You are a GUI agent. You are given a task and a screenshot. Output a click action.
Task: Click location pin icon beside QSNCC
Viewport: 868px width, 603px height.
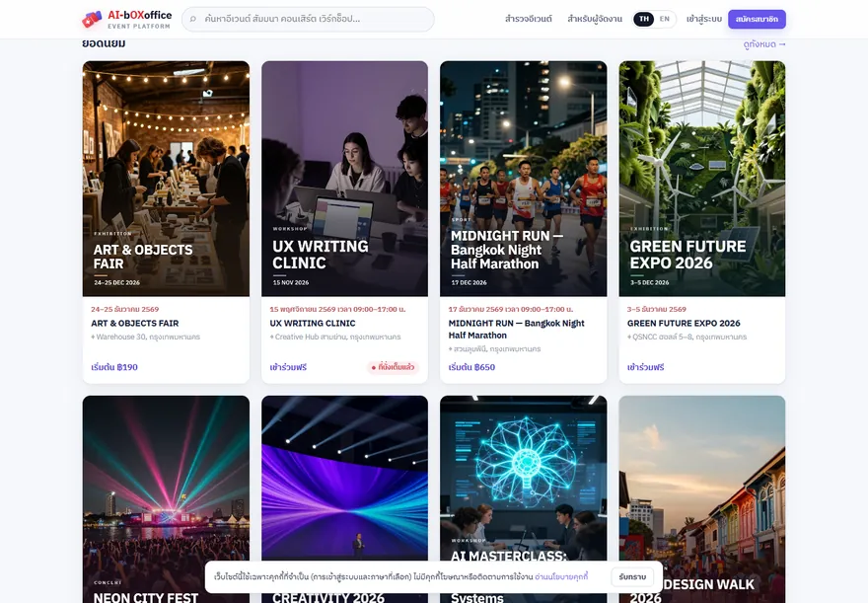(x=629, y=338)
